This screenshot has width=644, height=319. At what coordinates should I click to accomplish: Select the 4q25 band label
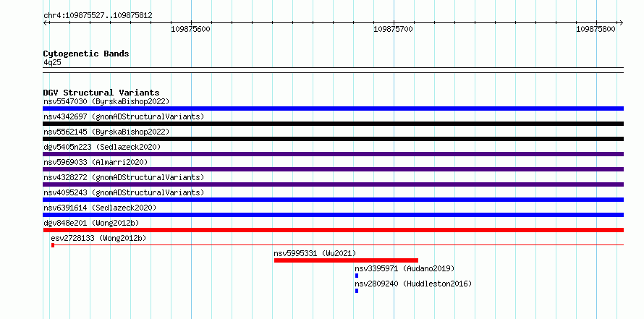click(x=52, y=62)
